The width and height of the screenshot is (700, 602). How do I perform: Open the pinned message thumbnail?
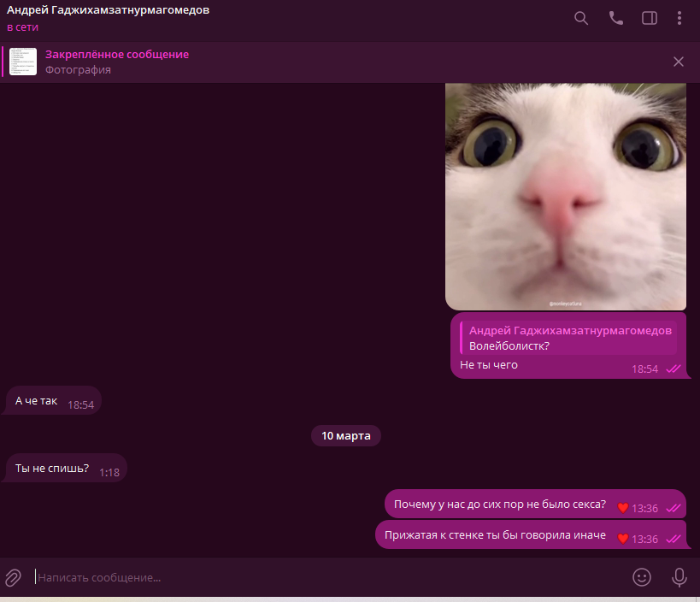(23, 62)
